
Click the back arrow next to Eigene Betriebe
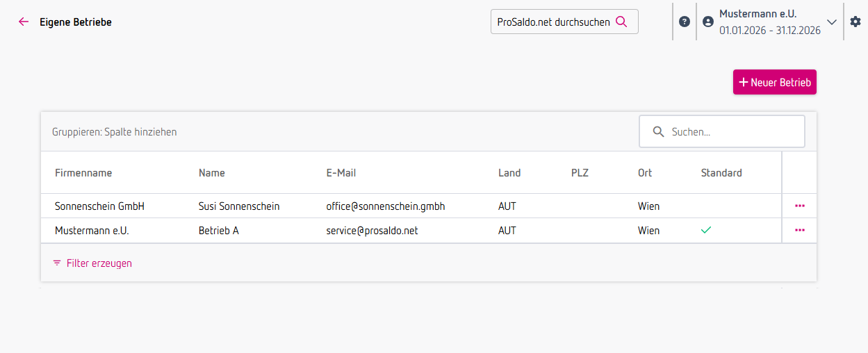[24, 22]
